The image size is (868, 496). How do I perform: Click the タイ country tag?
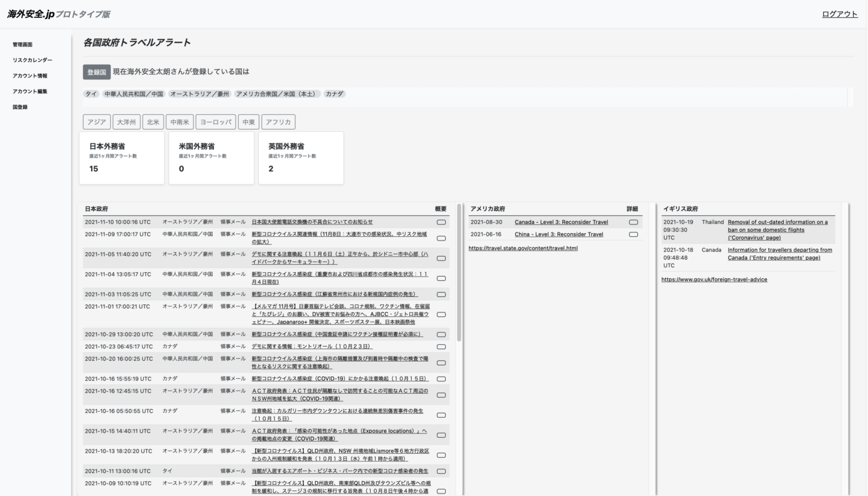coord(91,94)
